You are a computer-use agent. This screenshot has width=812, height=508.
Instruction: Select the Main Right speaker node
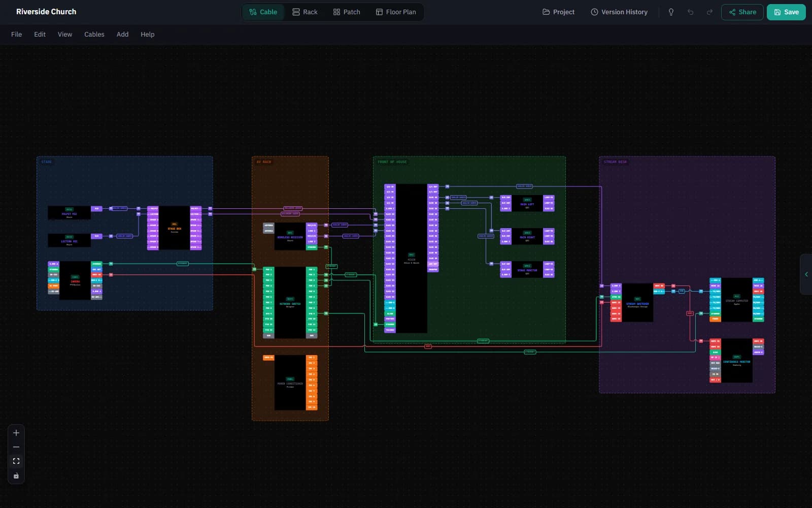click(x=527, y=236)
